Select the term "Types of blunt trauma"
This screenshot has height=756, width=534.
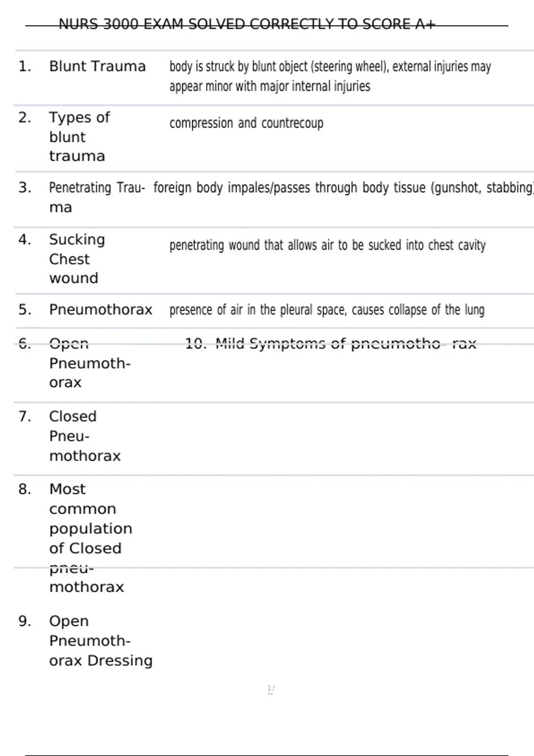tap(79, 137)
